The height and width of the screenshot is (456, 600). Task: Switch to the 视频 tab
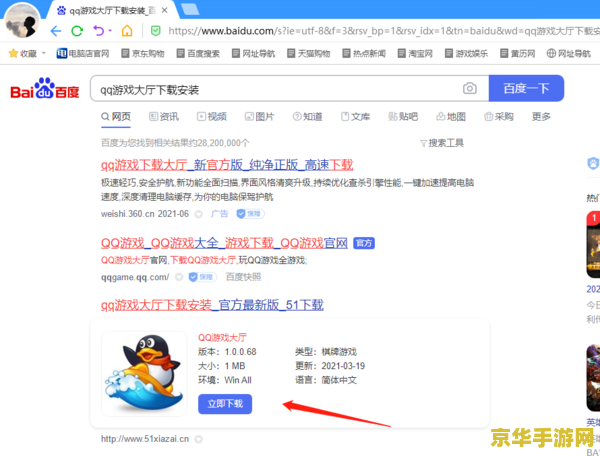point(212,116)
